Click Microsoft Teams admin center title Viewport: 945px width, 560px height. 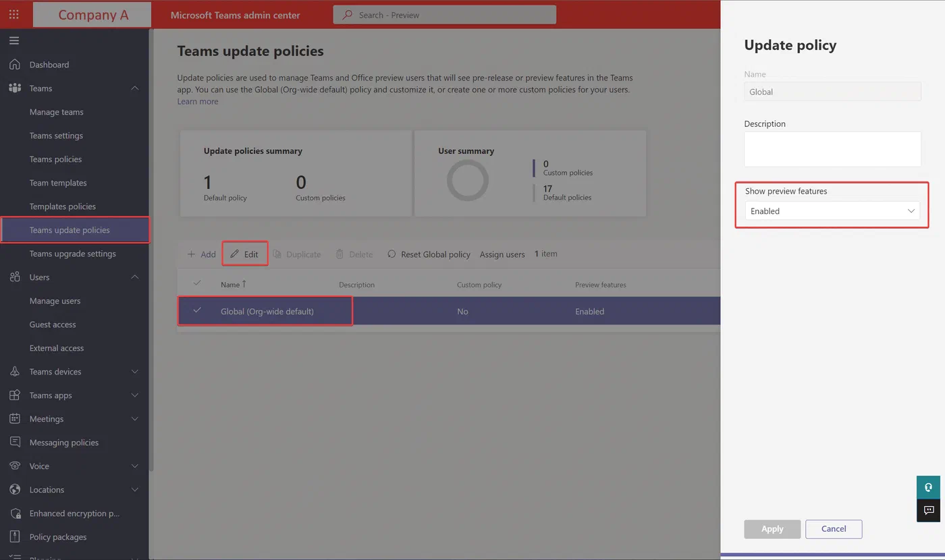click(x=236, y=15)
